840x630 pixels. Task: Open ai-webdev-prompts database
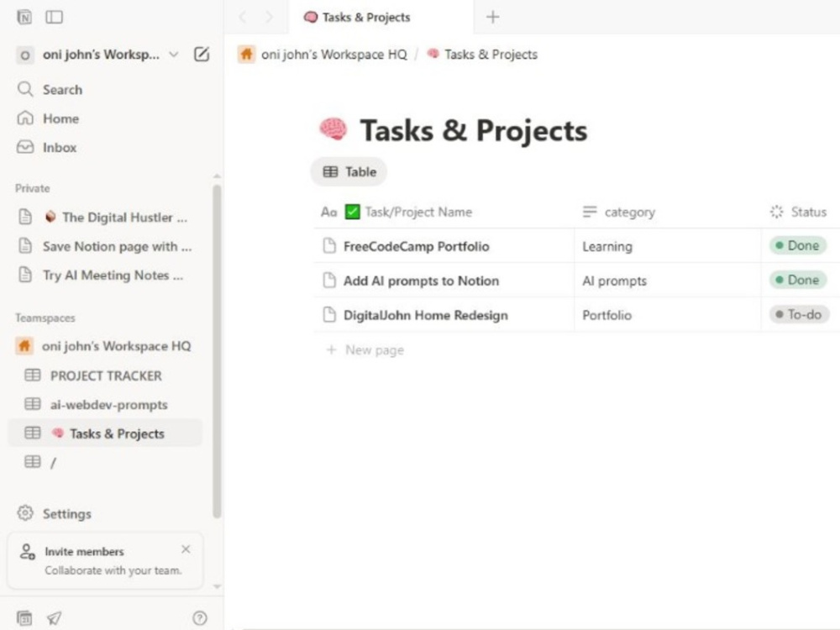coord(108,405)
